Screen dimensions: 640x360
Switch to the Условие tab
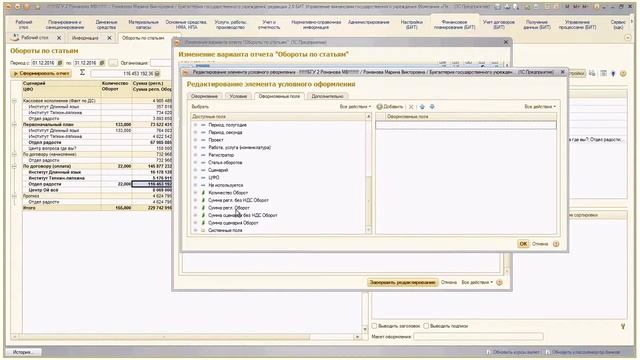(238, 96)
